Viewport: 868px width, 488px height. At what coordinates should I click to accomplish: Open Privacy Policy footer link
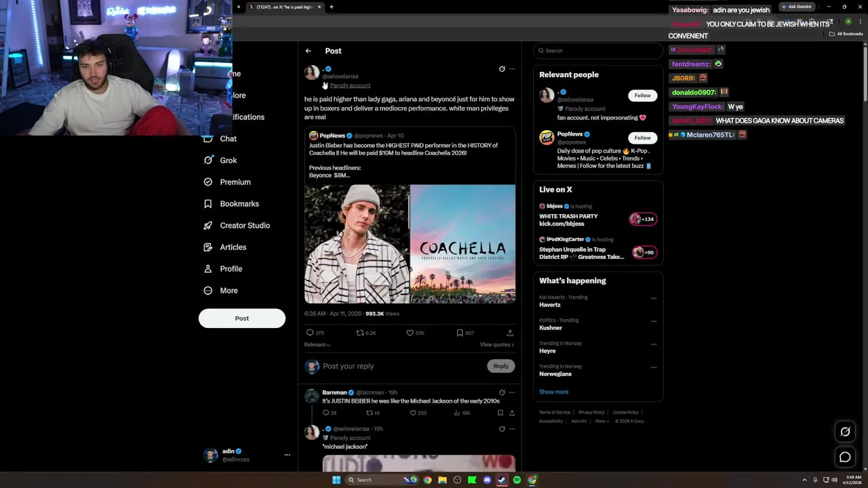point(591,412)
